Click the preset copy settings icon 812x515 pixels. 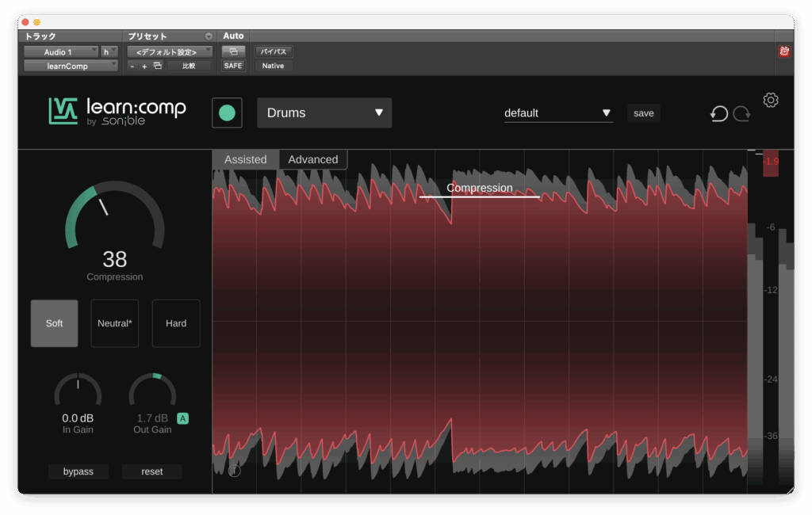(x=158, y=66)
